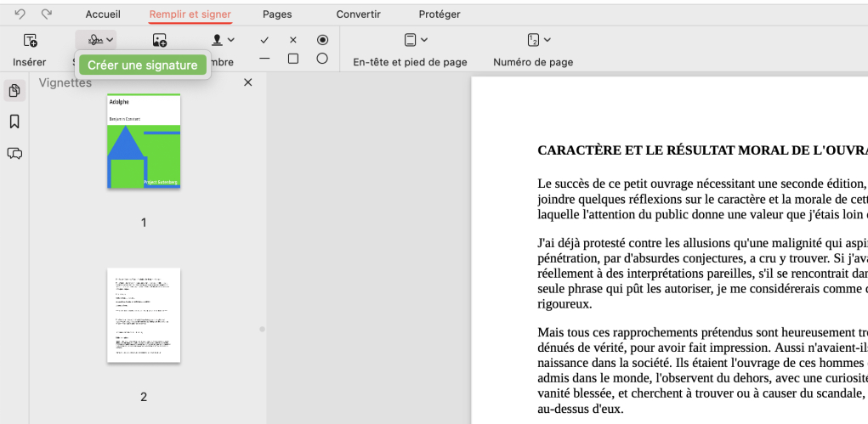The image size is (868, 424).
Task: Select the empty square checkbox tool
Action: point(293,59)
